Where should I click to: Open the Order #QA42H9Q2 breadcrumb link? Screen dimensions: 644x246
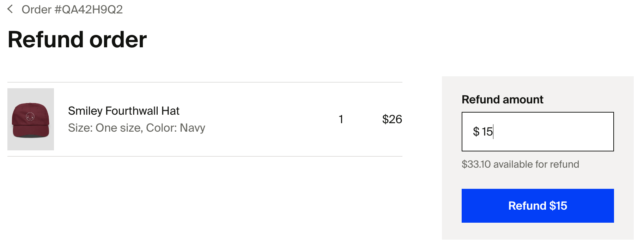tap(72, 10)
